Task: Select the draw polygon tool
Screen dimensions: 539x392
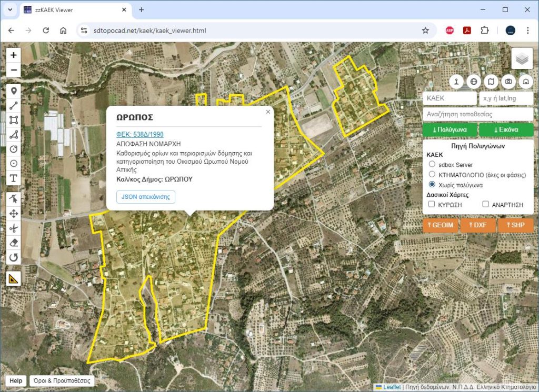Action: coord(13,134)
